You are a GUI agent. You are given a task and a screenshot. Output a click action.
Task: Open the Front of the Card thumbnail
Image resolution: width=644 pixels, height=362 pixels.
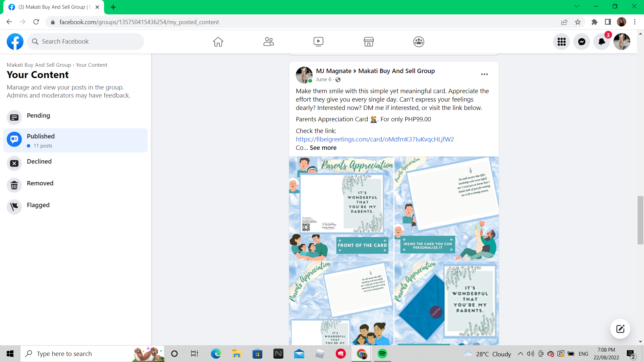click(x=341, y=208)
